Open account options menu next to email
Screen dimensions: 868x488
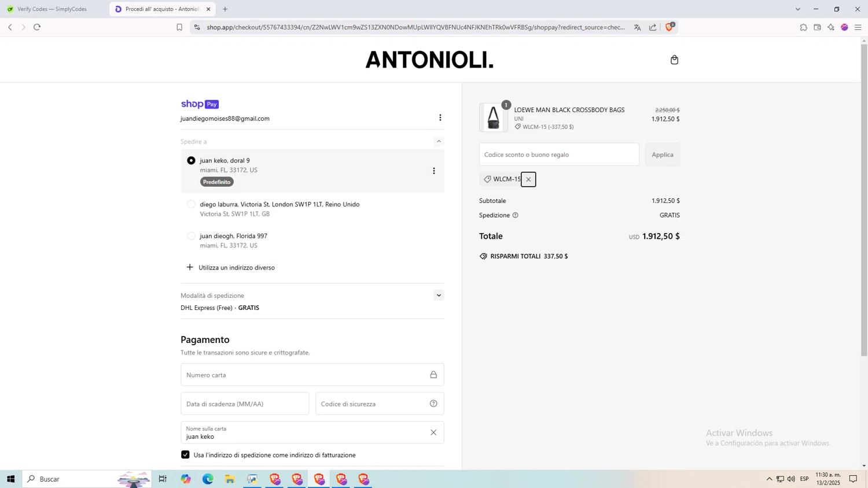[440, 118]
